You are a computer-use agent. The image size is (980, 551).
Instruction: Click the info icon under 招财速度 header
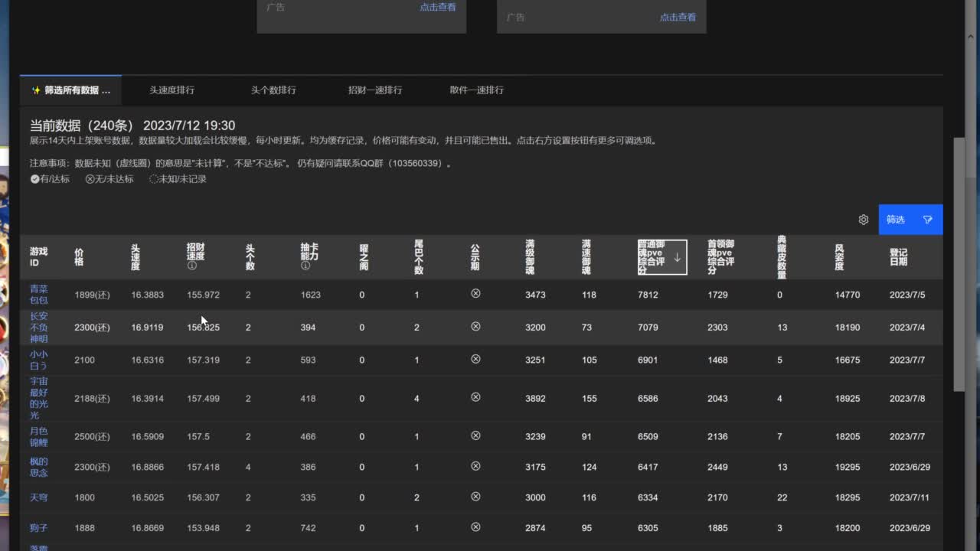point(191,266)
